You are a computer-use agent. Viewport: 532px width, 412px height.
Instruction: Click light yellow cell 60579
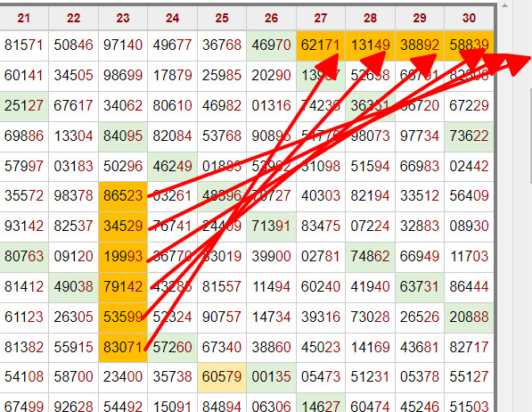click(222, 377)
